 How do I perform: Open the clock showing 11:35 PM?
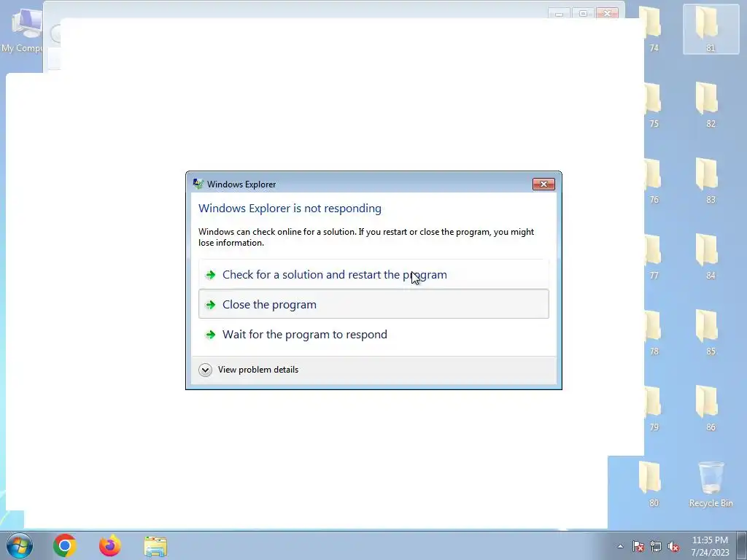click(710, 545)
